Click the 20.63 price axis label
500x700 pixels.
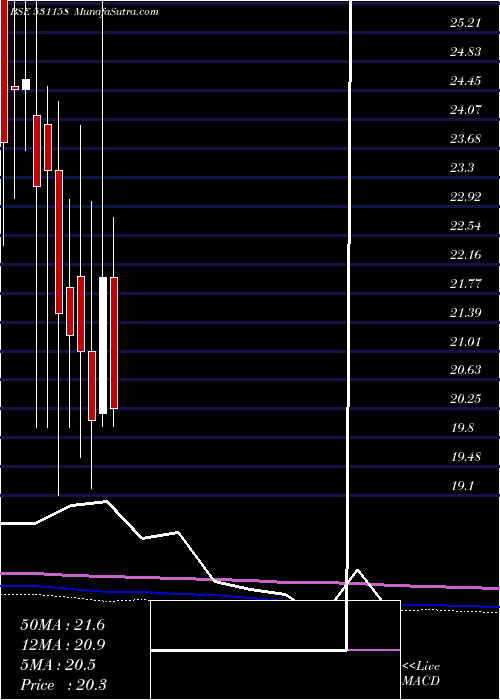(x=465, y=370)
